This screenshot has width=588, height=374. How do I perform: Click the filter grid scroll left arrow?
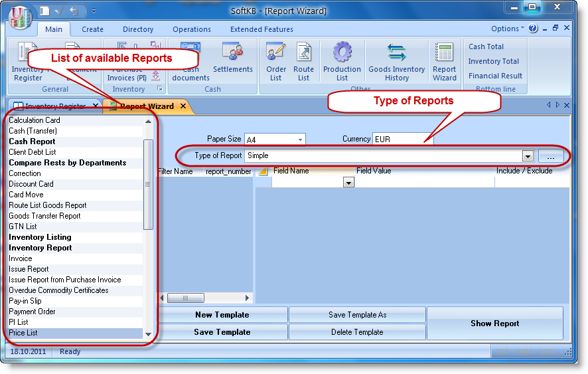(162, 298)
